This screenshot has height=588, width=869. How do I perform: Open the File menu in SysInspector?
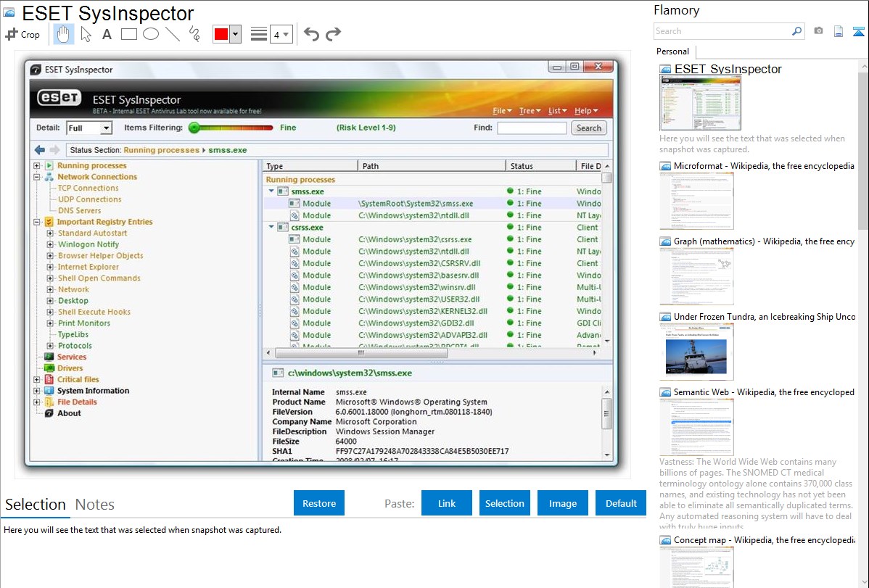click(x=502, y=111)
